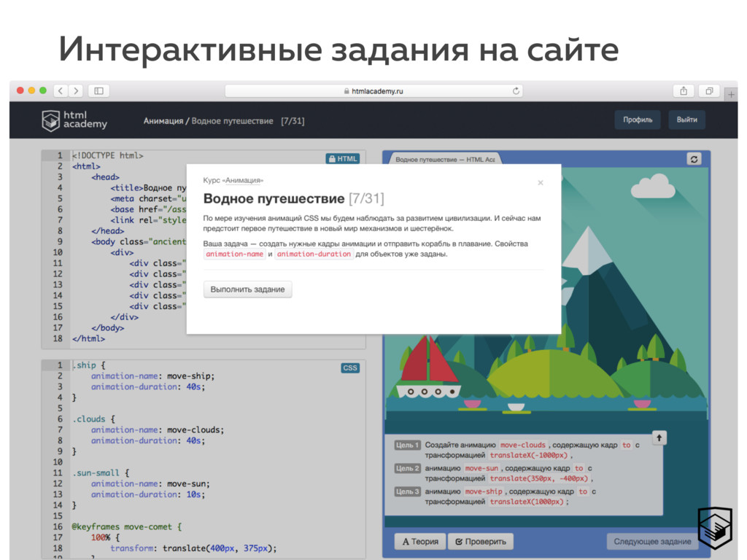Click the @keyframes move-comet line
Screen dimensions: 747x560
(127, 526)
